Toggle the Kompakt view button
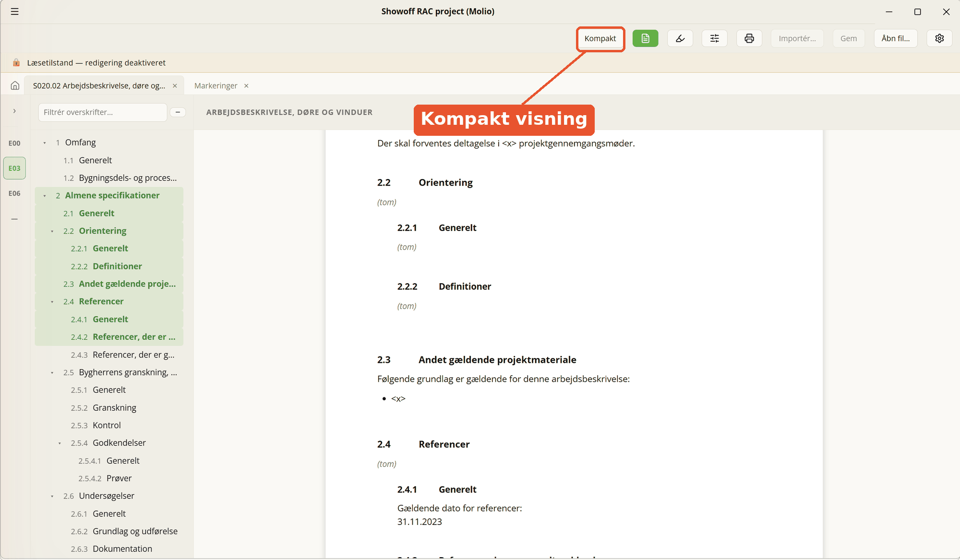Screen dimensions: 960x560 (x=600, y=38)
